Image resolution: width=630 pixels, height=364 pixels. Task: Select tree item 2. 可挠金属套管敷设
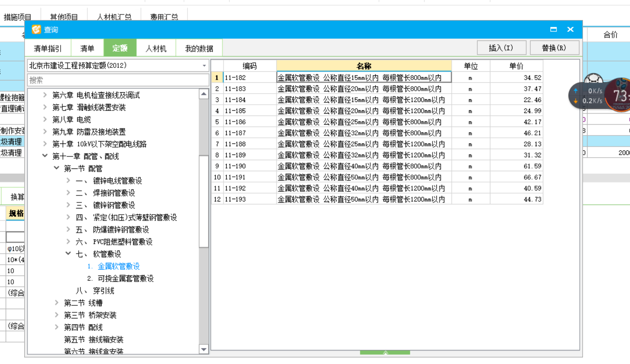[x=121, y=278]
